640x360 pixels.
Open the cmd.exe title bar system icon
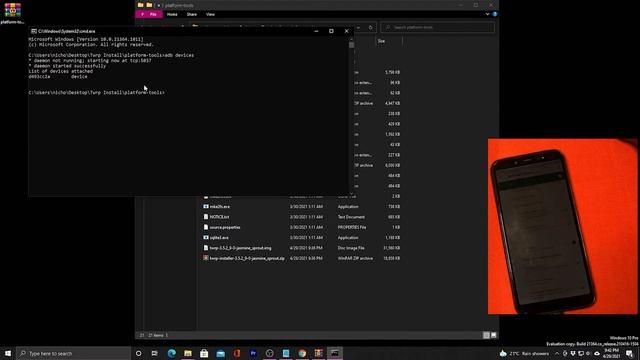pyautogui.click(x=34, y=31)
